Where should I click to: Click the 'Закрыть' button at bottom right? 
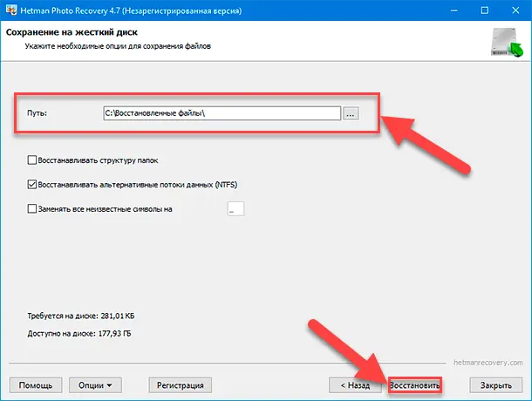pos(495,384)
